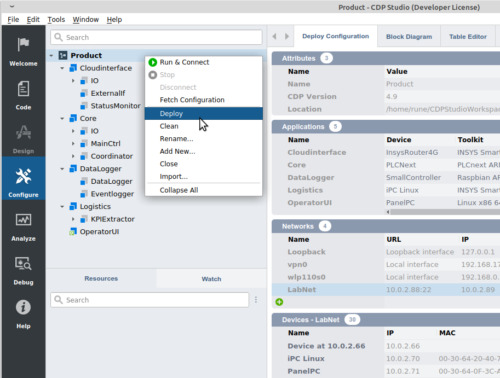
Task: Click the project tree Search field
Action: click(156, 37)
